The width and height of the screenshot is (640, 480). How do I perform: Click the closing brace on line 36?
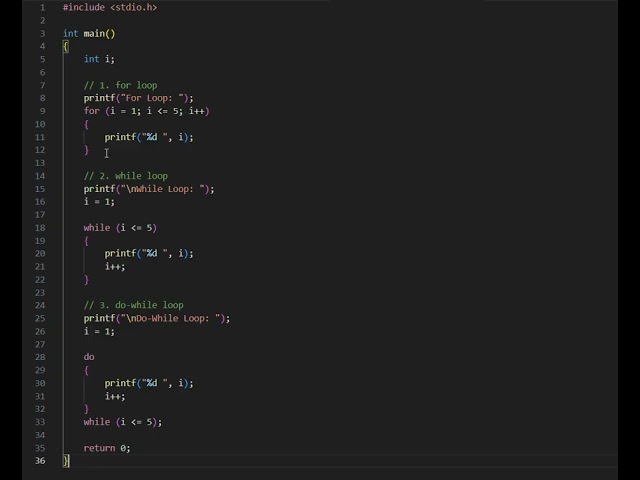pos(66,461)
